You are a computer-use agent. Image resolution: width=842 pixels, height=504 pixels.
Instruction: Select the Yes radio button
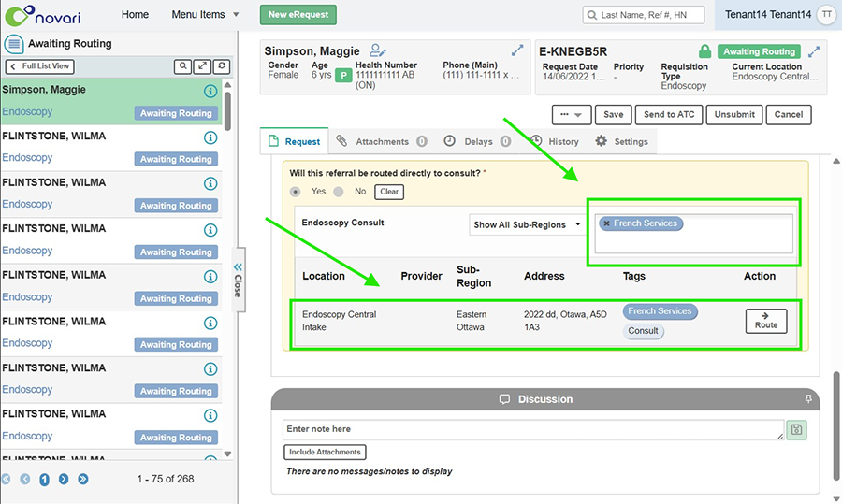[x=295, y=192]
